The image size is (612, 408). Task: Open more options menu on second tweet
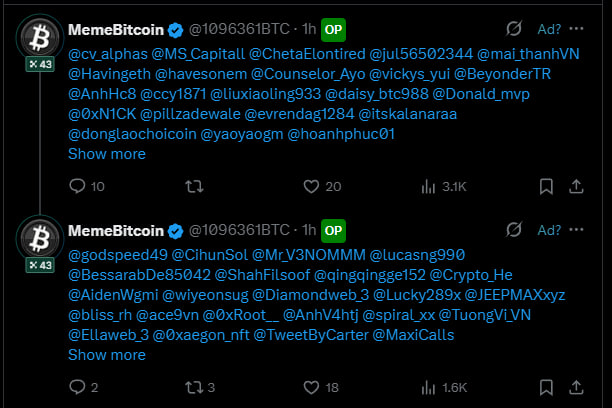click(x=576, y=230)
